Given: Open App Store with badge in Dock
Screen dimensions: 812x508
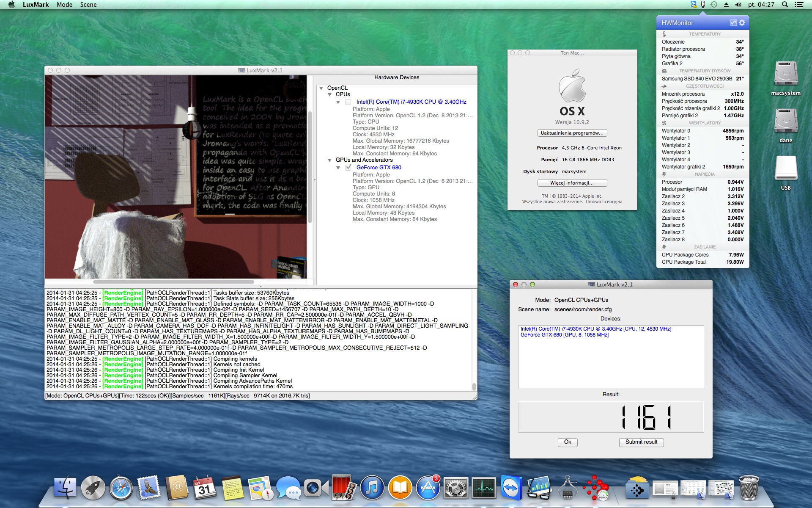Looking at the screenshot, I should click(428, 488).
